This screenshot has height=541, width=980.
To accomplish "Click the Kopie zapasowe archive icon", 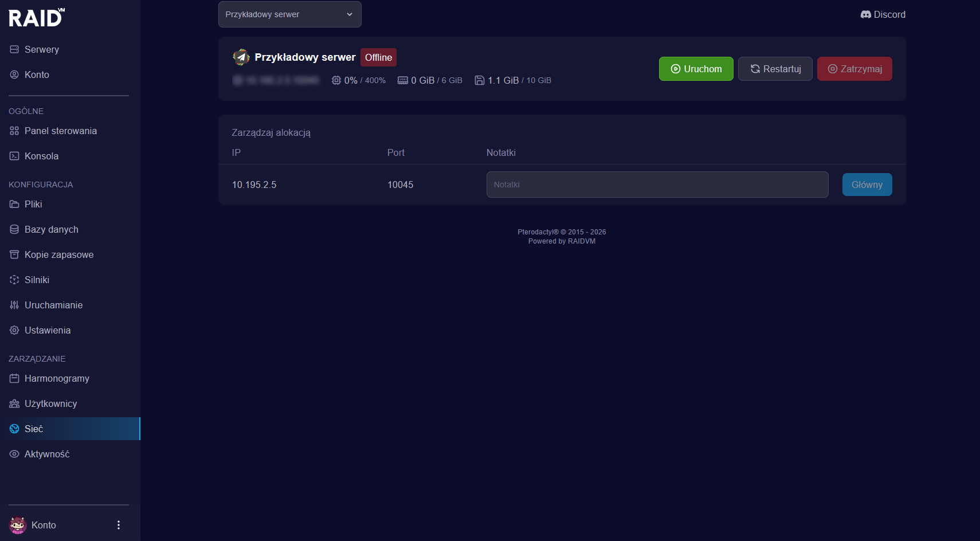I will click(14, 254).
